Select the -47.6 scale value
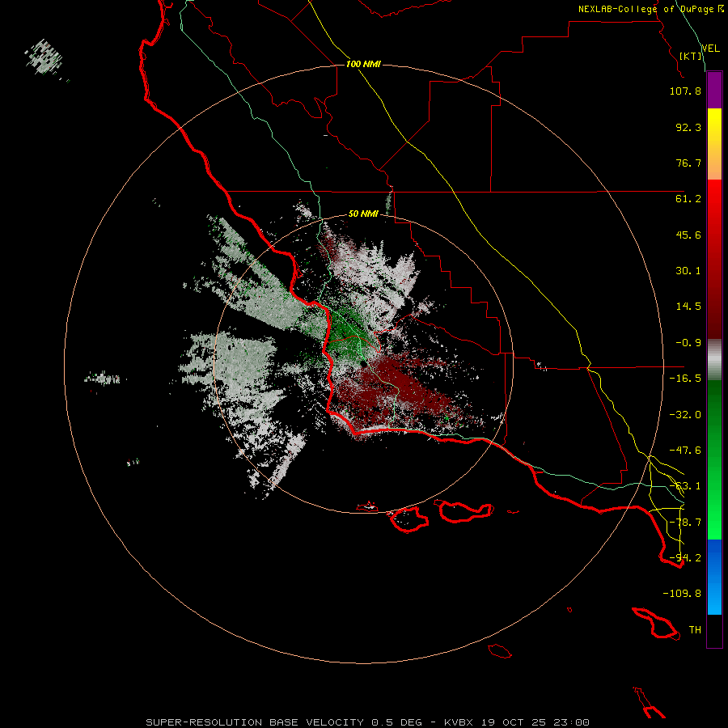This screenshot has height=728, width=728. coord(685,451)
